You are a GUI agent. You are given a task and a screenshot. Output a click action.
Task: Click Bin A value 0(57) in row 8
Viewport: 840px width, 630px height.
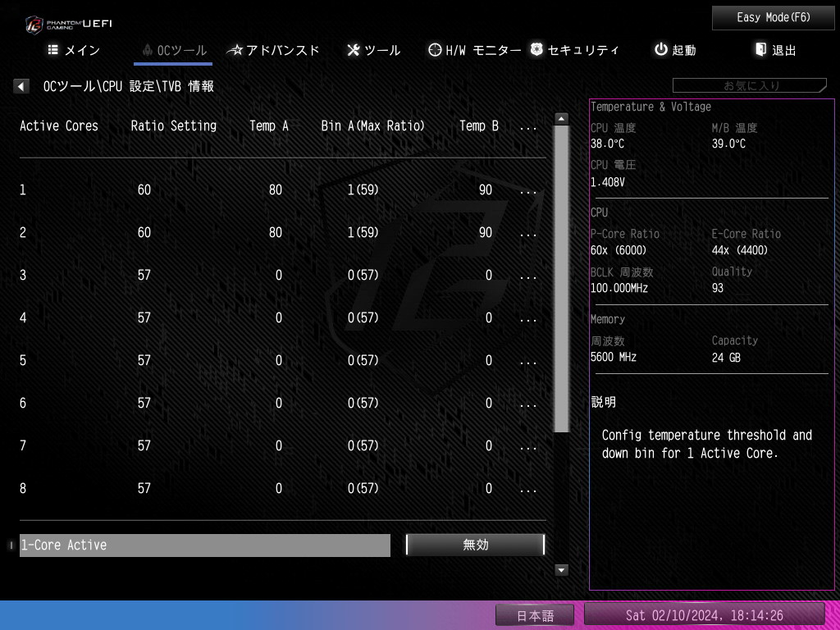(363, 488)
